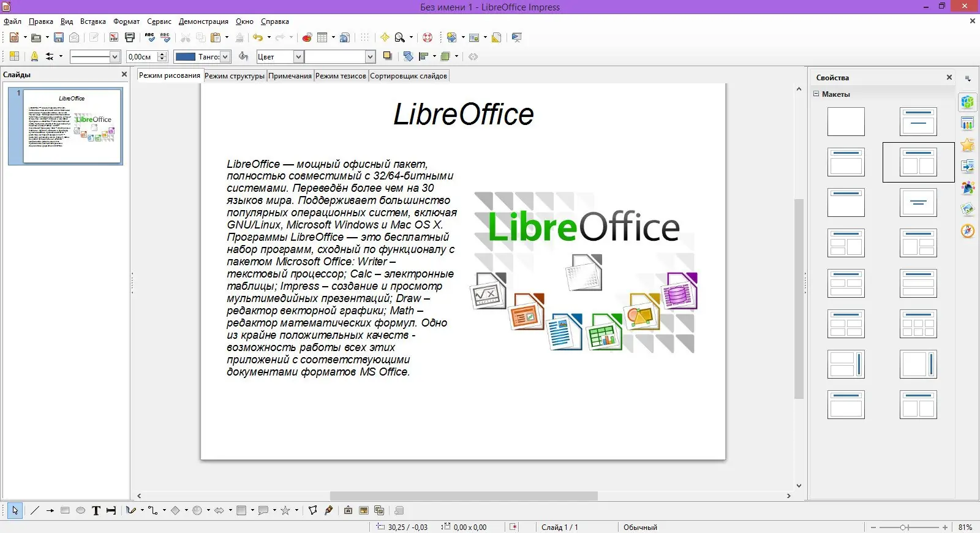Run the spelling check tool

click(150, 37)
